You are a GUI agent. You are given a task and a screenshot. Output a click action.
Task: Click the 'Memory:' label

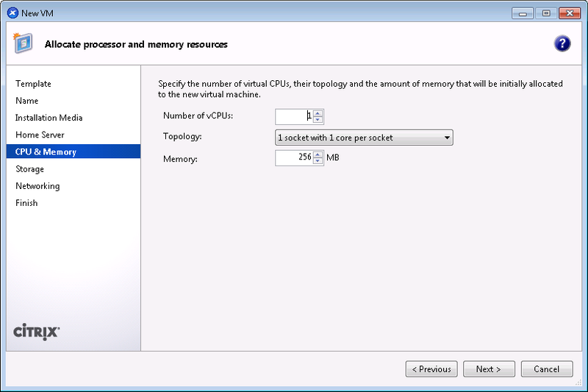pos(180,159)
